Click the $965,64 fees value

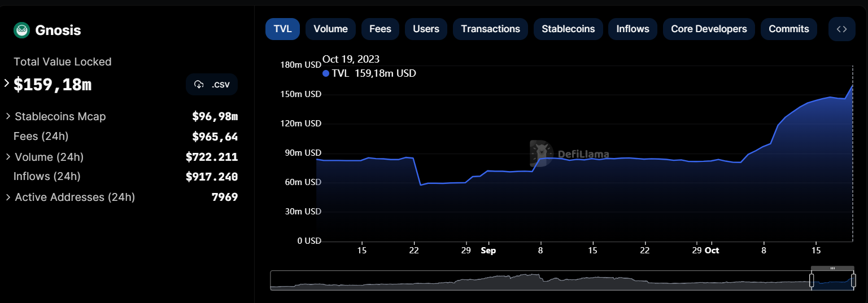215,137
